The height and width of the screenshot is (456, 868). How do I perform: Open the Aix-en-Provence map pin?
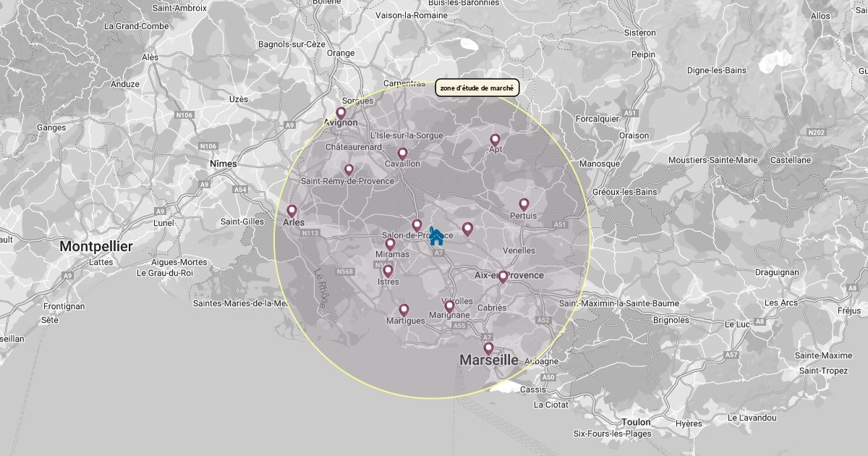point(503,276)
